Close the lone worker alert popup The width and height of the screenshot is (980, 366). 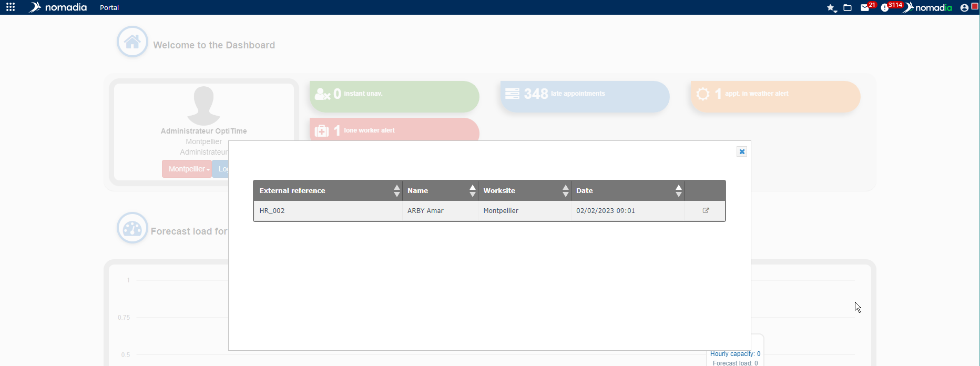point(742,152)
